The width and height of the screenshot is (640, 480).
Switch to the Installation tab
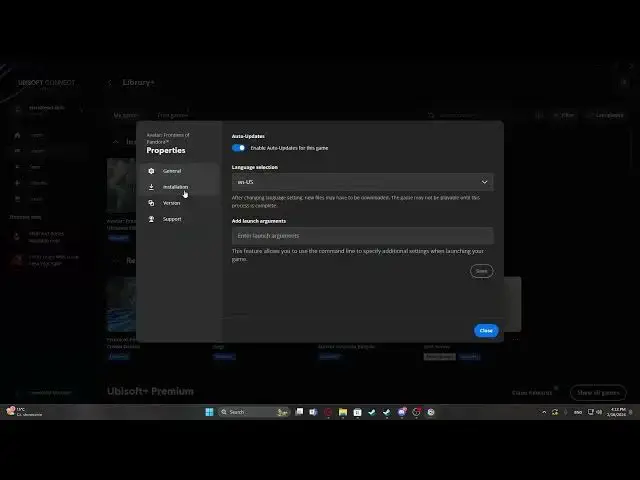coord(180,187)
